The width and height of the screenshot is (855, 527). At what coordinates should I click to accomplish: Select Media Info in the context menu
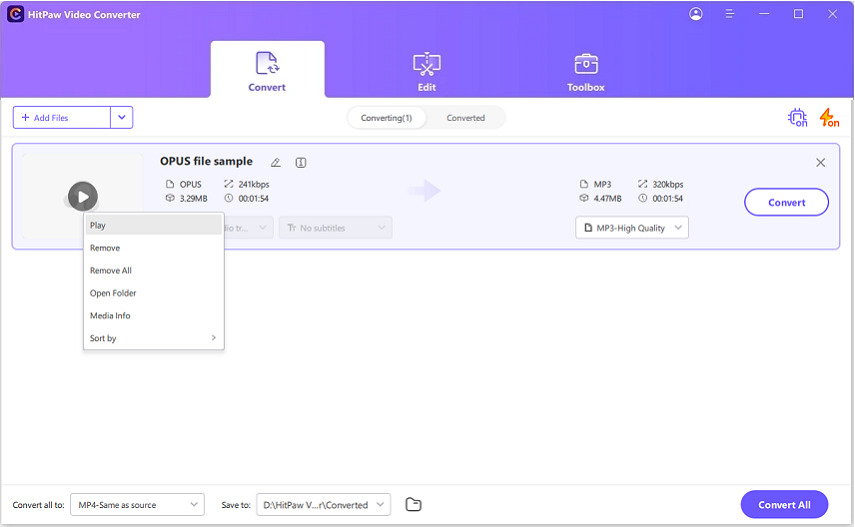(x=154, y=315)
